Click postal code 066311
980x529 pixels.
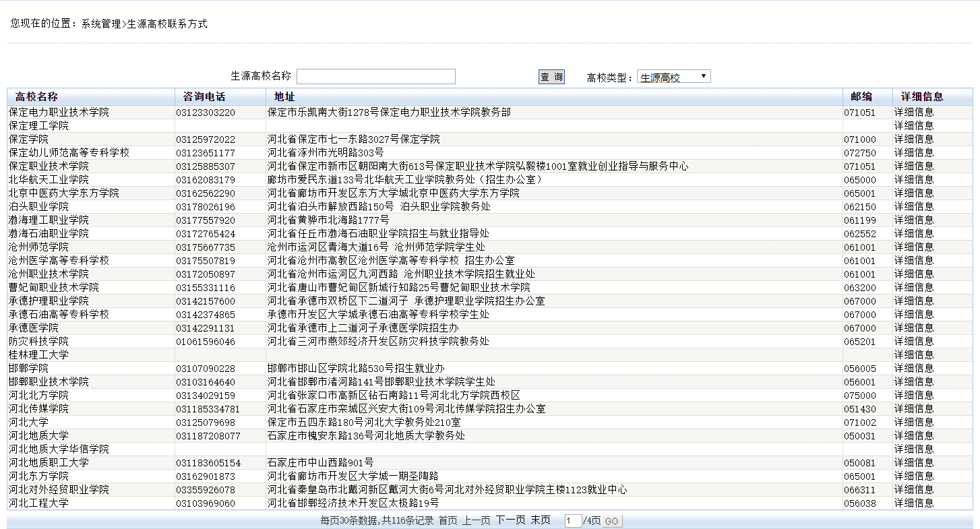860,490
